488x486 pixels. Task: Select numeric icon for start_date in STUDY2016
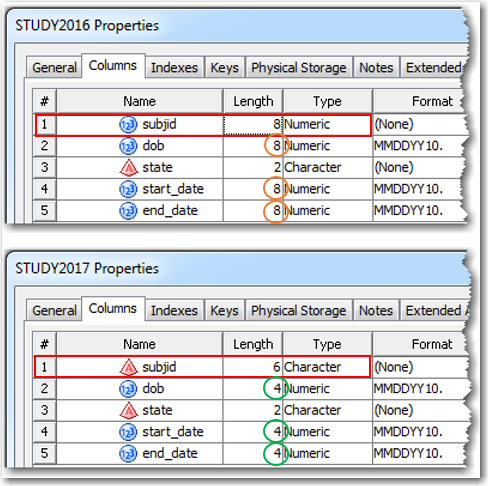tap(128, 189)
